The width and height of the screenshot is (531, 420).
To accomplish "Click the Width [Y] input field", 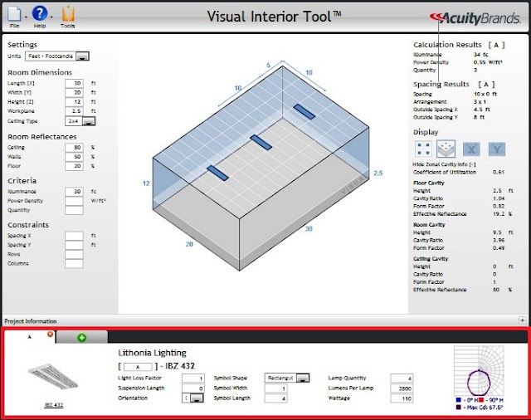I will click(74, 92).
